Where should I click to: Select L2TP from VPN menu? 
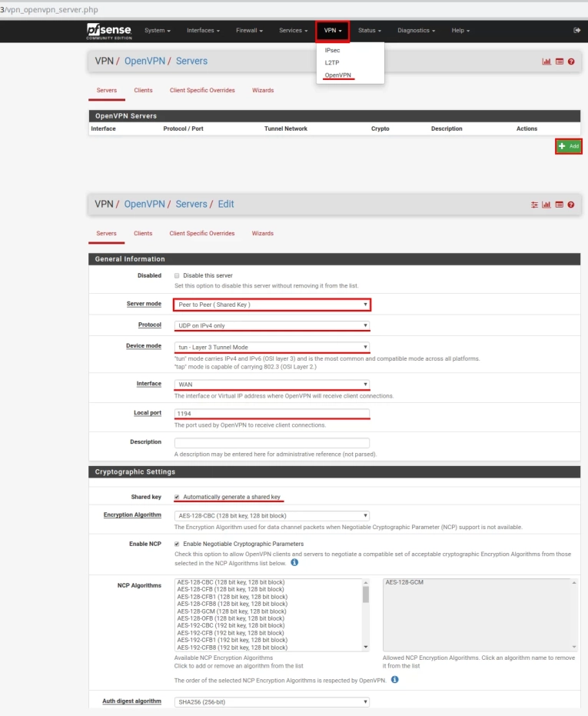click(332, 62)
